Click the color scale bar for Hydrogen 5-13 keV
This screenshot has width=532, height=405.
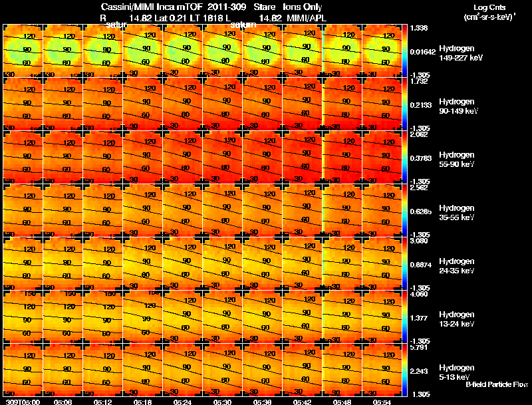404,370
